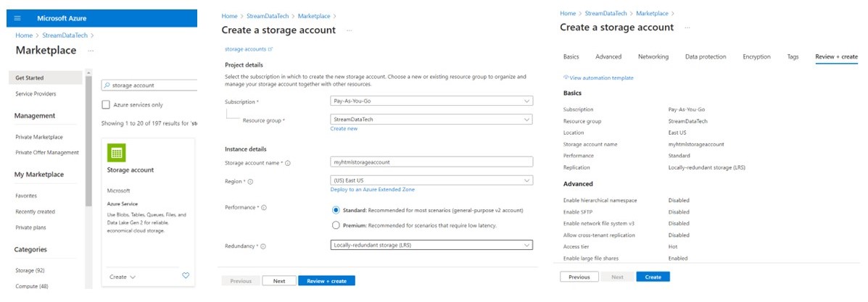Click Marketplace breadcrumb above the review tabs

coord(652,13)
